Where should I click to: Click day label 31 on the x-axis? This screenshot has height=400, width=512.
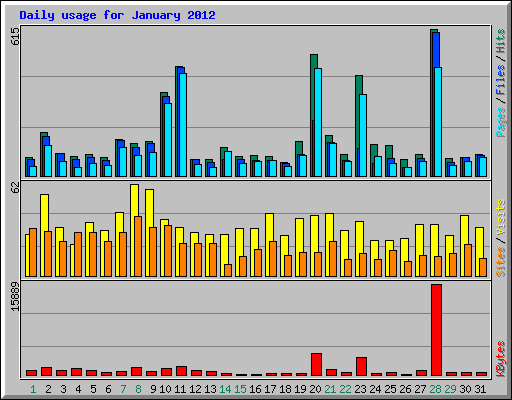(480, 389)
